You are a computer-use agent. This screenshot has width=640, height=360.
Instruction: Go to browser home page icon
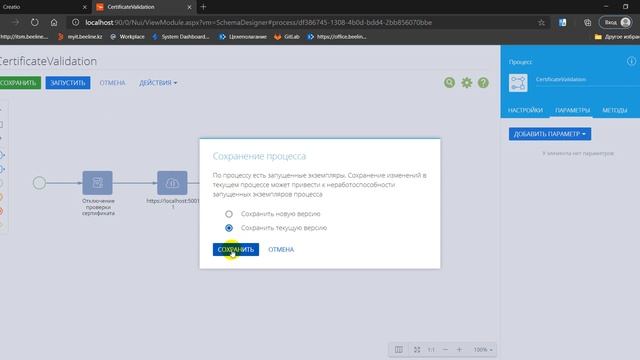54,22
